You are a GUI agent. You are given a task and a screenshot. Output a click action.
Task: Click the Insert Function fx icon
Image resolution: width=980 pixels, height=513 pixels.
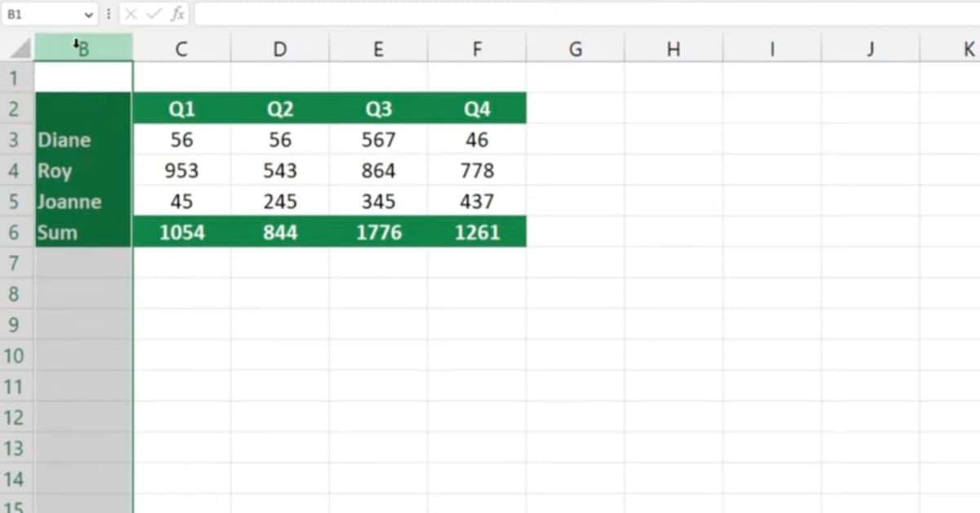point(176,13)
